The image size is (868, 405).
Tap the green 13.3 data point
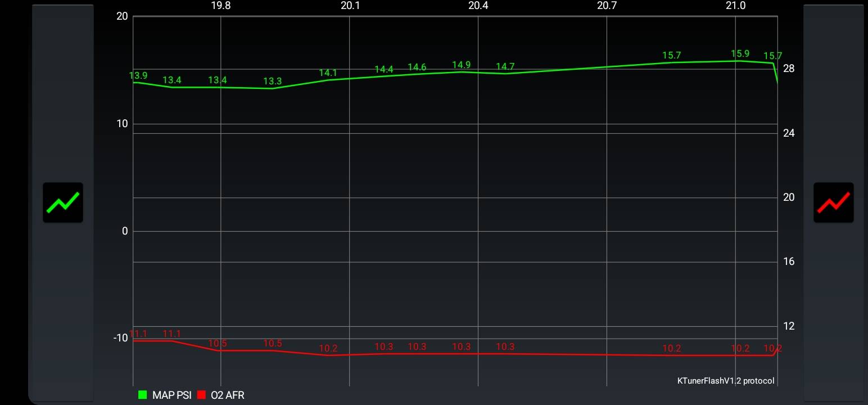[x=273, y=82]
